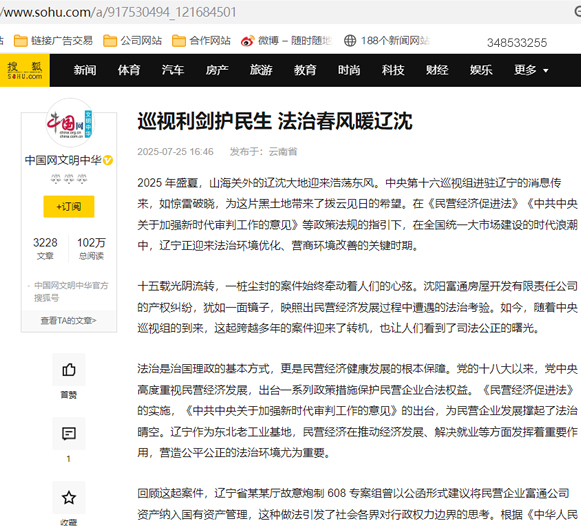Subscribe with the +订阅 button
This screenshot has height=526, width=581.
tap(69, 206)
